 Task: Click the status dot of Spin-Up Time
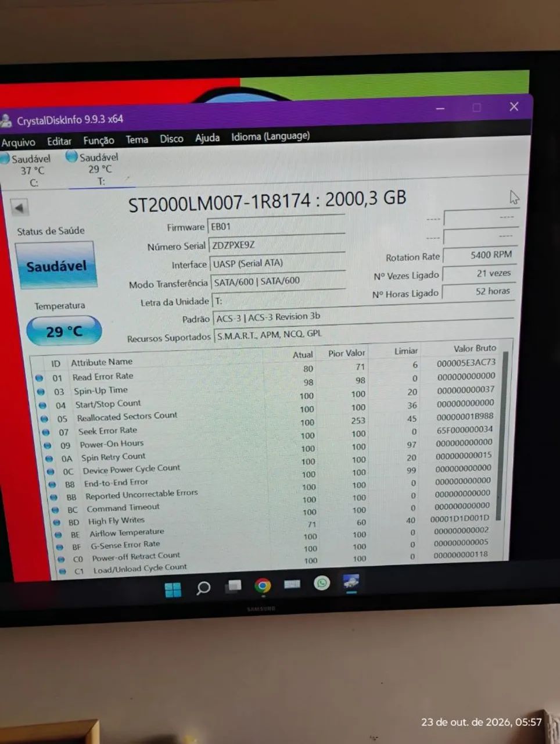pyautogui.click(x=41, y=391)
